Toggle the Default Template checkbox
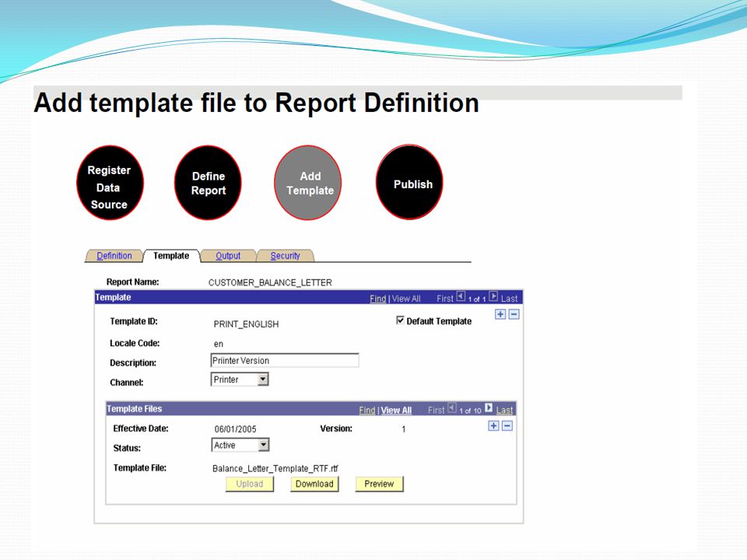This screenshot has width=747, height=560. (x=400, y=320)
